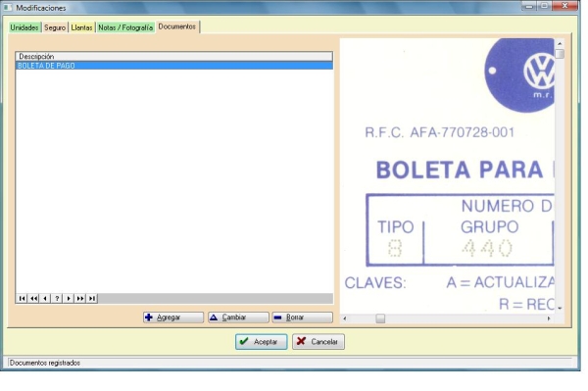Click the Borrar button to delete document
Image resolution: width=588 pixels, height=391 pixels.
click(x=302, y=318)
